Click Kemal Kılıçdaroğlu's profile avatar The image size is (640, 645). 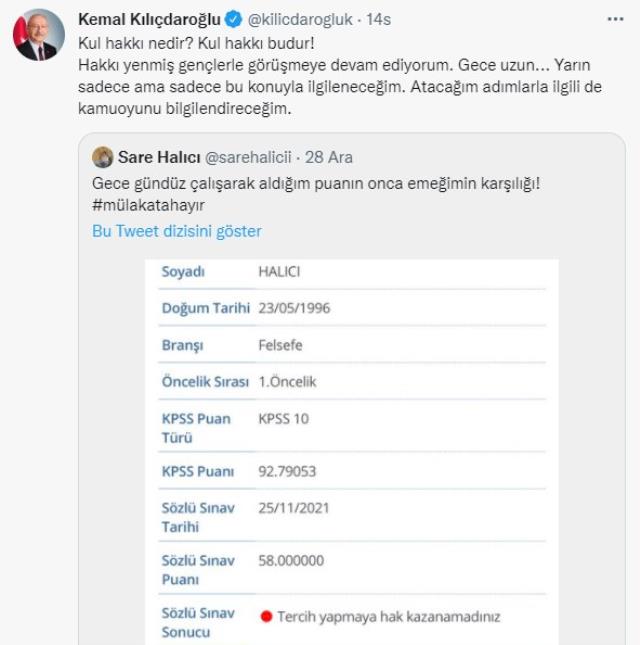38,39
